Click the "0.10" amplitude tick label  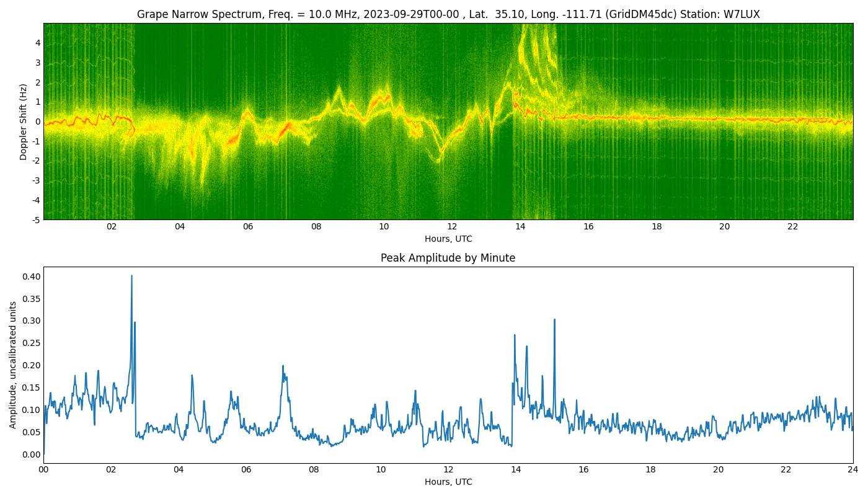(32, 410)
